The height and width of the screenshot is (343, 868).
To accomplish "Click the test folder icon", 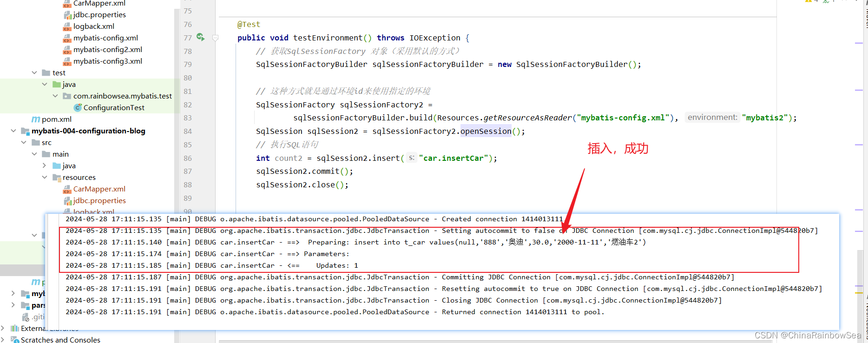I will (46, 73).
